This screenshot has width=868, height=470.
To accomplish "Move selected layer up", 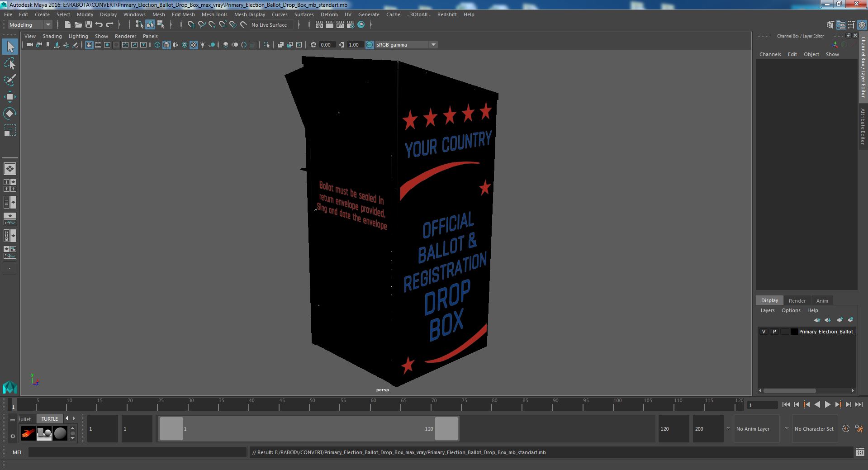I will coord(817,320).
